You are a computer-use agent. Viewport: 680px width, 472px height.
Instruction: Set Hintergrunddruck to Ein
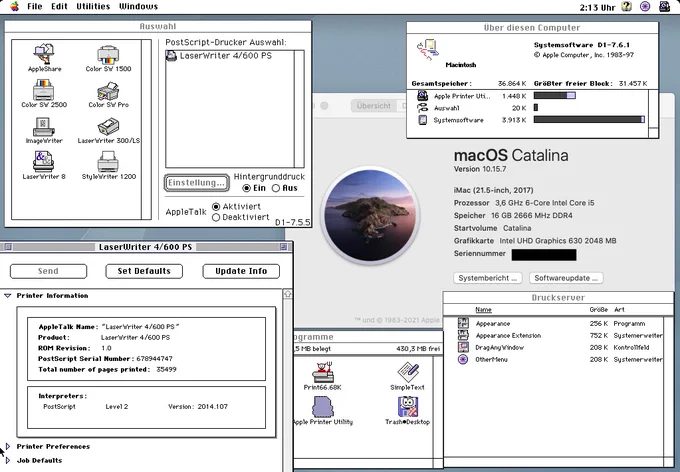click(x=246, y=188)
